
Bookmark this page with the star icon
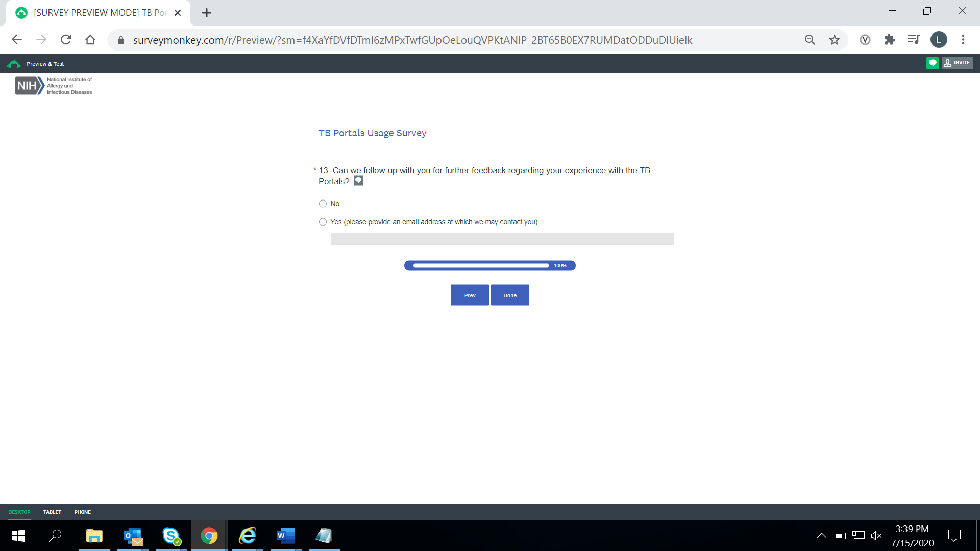click(834, 40)
